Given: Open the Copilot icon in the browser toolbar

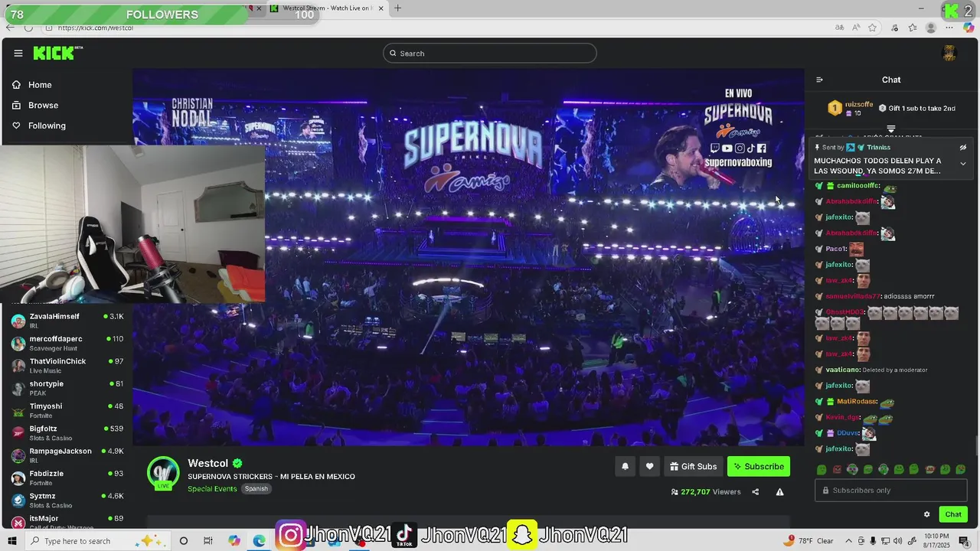Looking at the screenshot, I should point(969,28).
